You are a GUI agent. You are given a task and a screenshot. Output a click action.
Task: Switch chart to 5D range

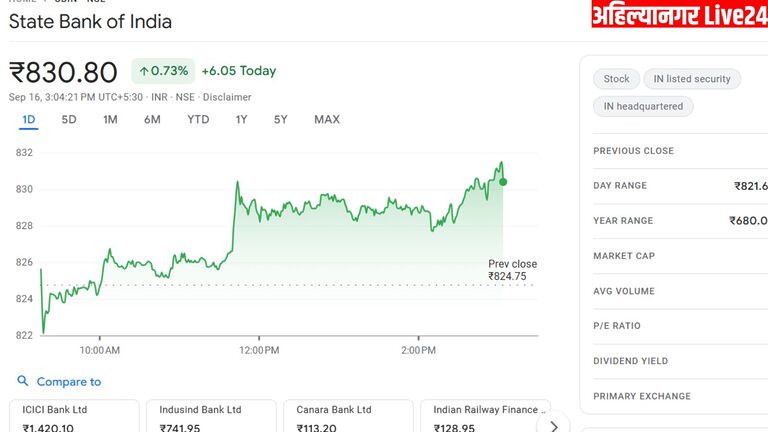pyautogui.click(x=69, y=120)
